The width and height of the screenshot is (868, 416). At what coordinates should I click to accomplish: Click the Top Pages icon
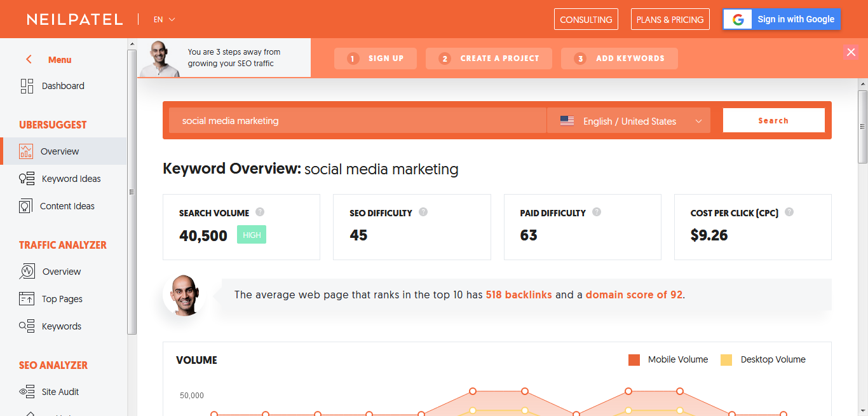coord(27,299)
